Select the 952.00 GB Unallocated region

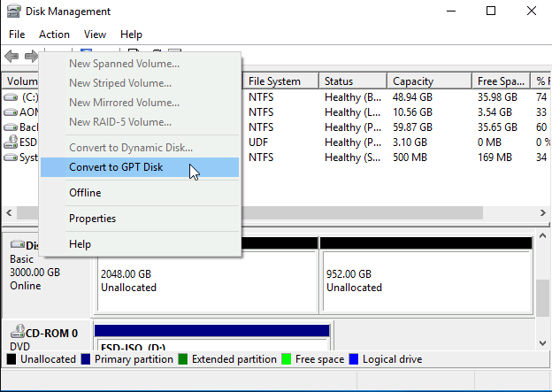coord(426,275)
